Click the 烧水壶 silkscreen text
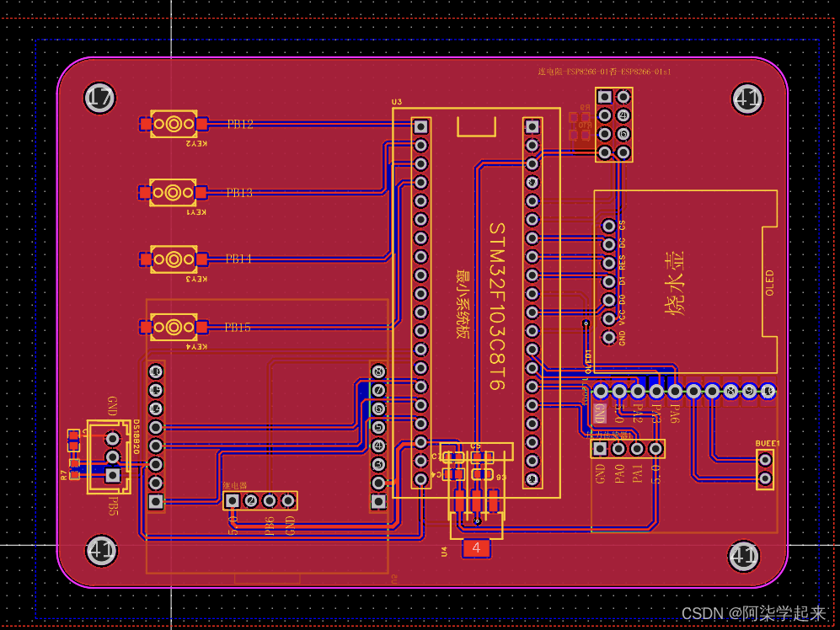840x630 pixels. click(675, 283)
